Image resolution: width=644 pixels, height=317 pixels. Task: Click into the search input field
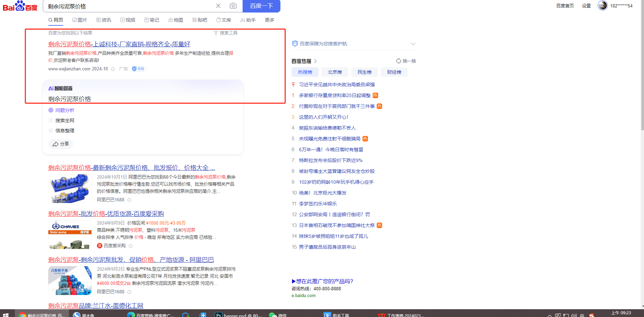[x=128, y=6]
